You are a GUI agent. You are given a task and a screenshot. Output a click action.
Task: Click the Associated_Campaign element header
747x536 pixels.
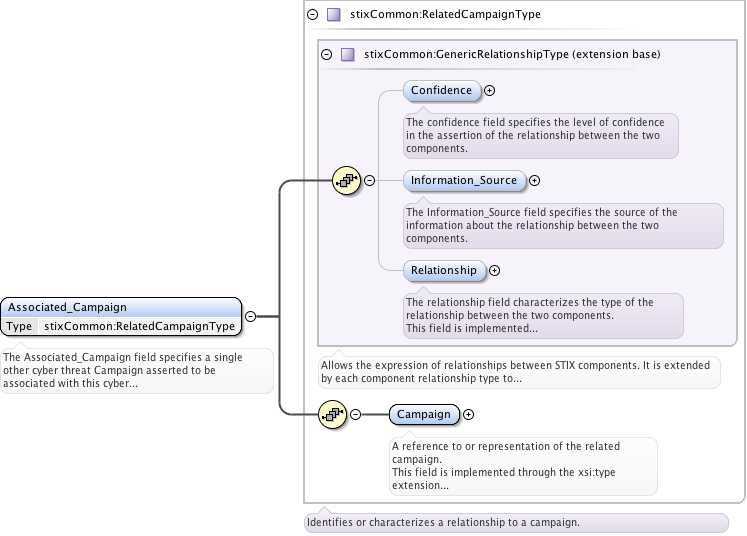tap(120, 307)
